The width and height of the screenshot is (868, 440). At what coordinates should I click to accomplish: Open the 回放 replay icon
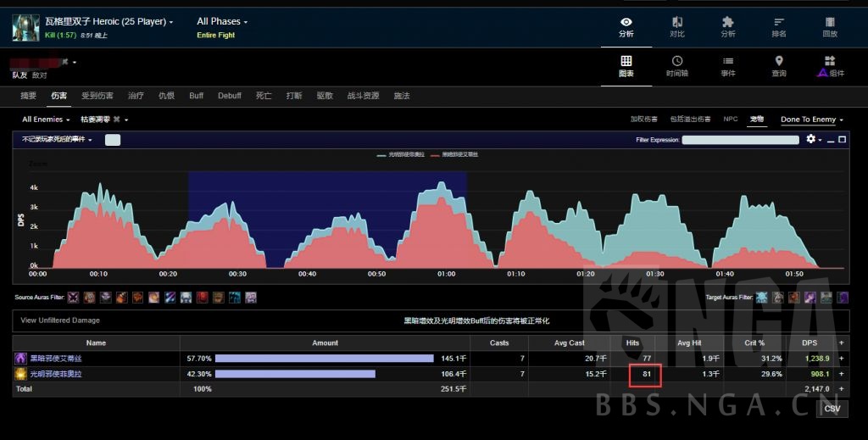[x=830, y=26]
